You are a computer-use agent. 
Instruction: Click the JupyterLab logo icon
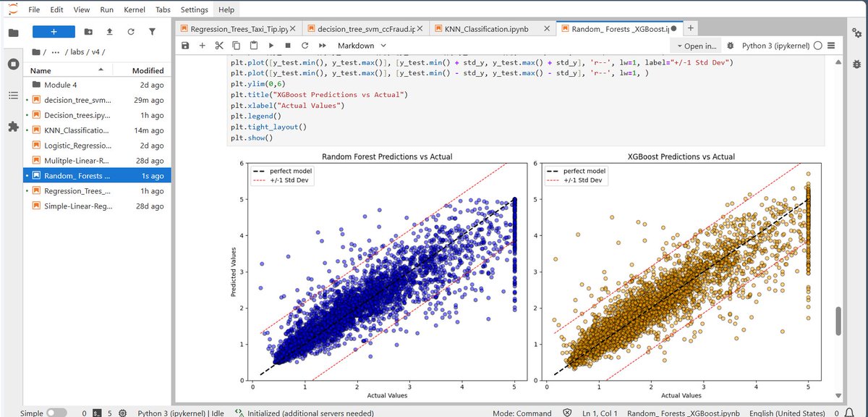12,9
